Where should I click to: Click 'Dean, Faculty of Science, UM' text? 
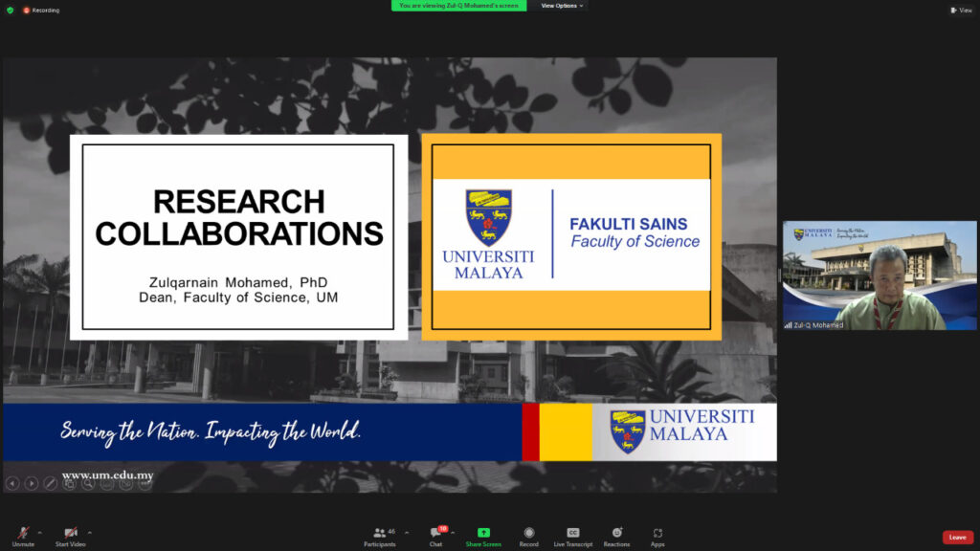238,298
